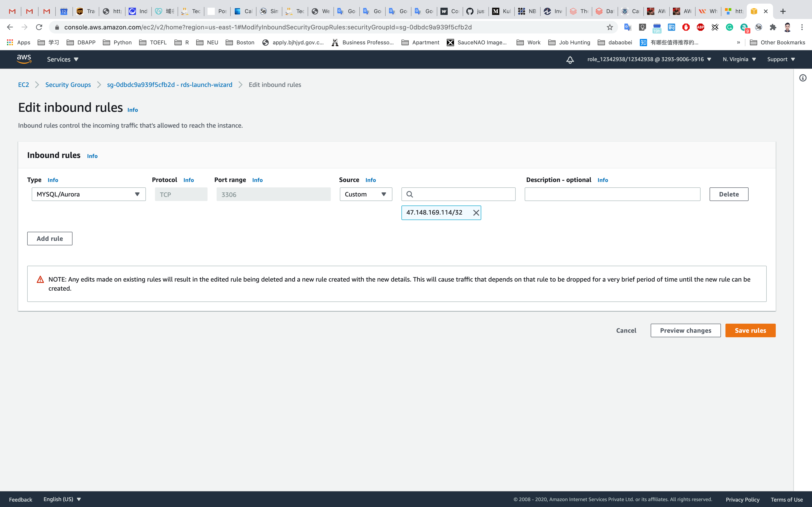Remove the 47.148.169.114/32 source tag
Image resolution: width=812 pixels, height=507 pixels.
point(476,213)
